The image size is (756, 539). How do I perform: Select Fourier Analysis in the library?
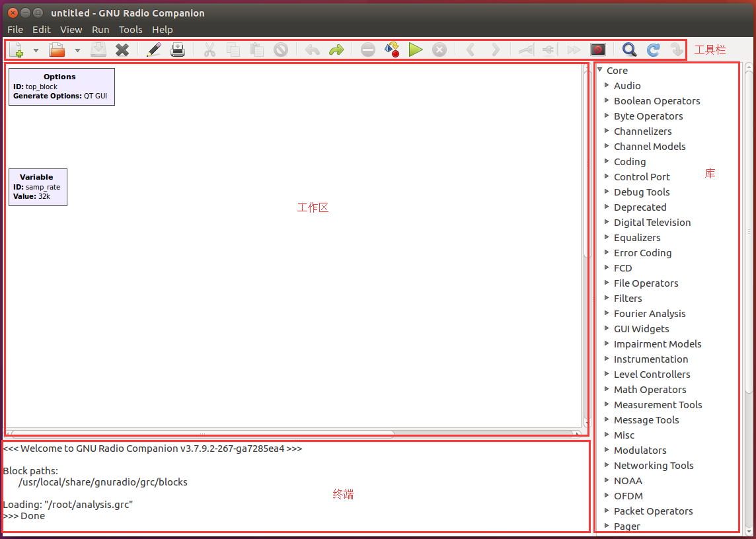[650, 313]
